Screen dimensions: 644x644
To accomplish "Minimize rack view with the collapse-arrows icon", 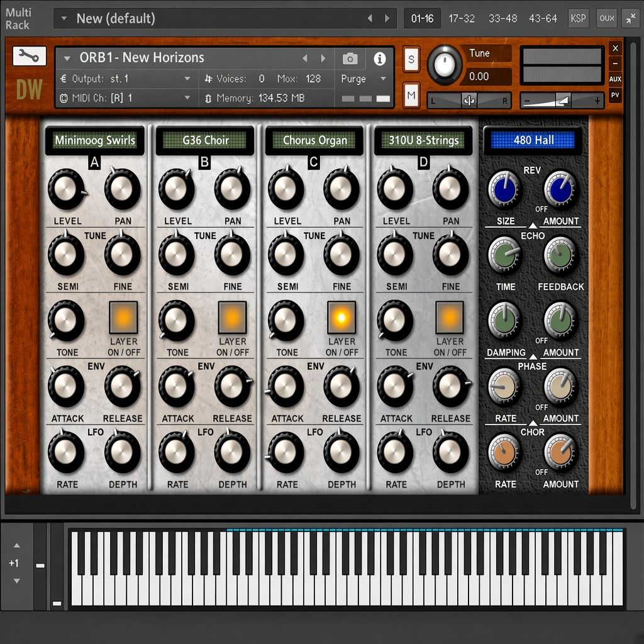I will [x=630, y=18].
